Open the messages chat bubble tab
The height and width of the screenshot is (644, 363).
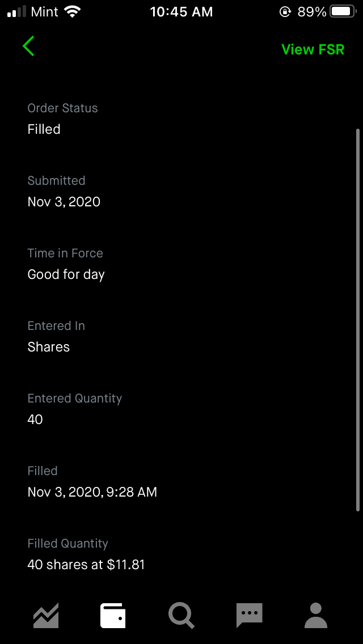[x=249, y=616]
